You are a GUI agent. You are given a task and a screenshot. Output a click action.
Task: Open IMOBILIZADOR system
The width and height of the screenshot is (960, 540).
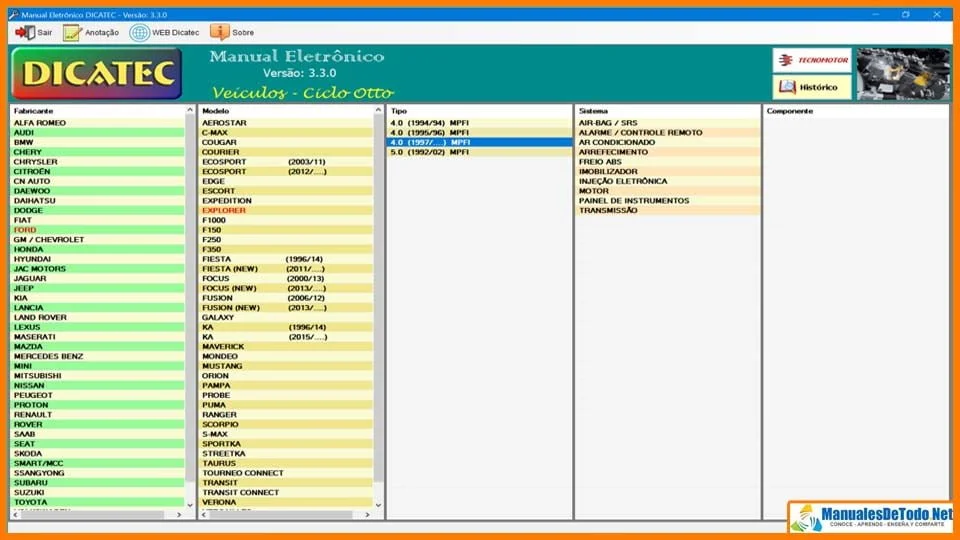669,171
